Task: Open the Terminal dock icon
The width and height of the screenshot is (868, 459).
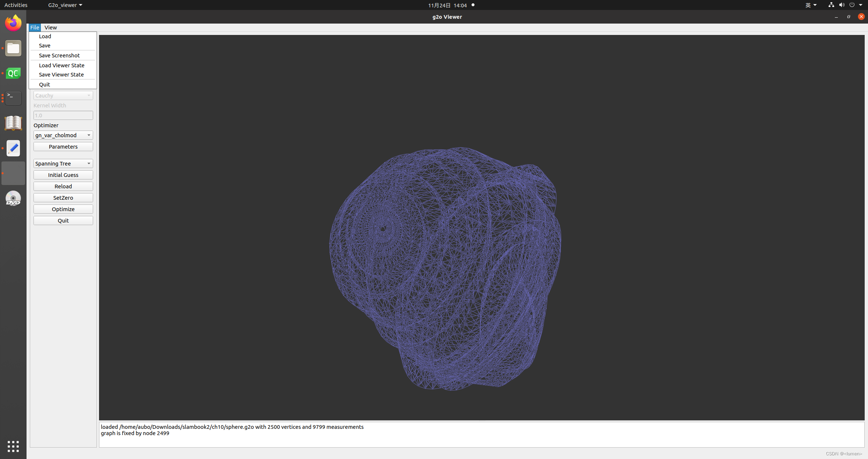Action: click(x=13, y=98)
